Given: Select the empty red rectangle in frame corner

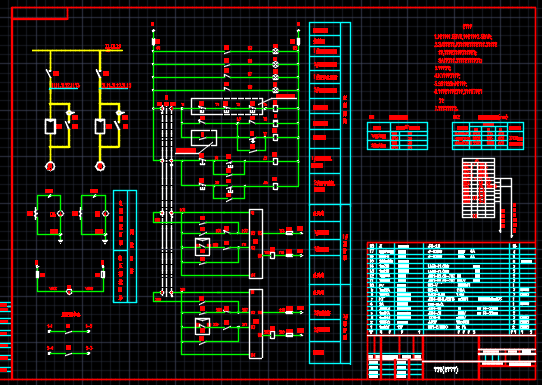Looking at the screenshot, I should 40,13.
